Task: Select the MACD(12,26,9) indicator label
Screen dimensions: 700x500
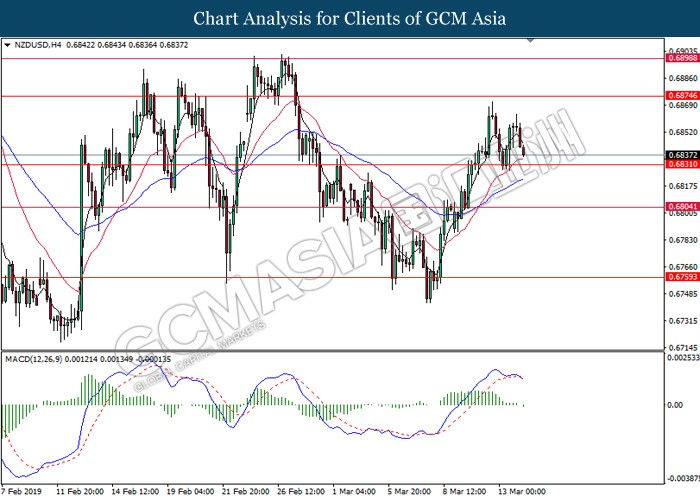Action: coord(34,359)
